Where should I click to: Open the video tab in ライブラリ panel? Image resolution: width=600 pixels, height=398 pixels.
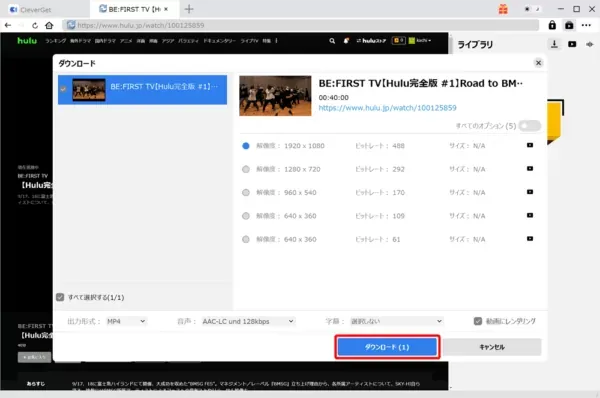coord(572,44)
